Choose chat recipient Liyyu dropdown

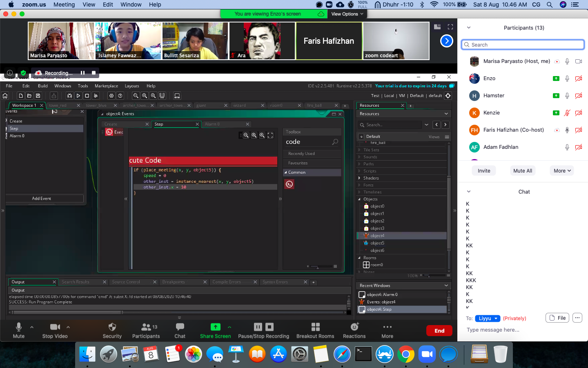(x=488, y=319)
